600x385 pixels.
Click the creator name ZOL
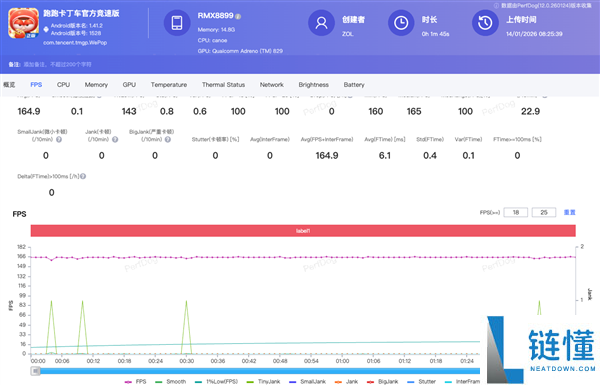tap(347, 34)
